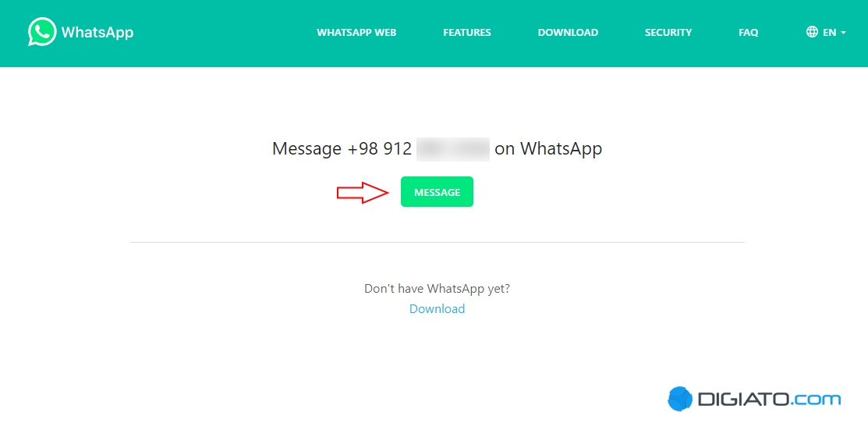Click the "Don't have WhatsApp yet?" text
Image resolution: width=868 pixels, height=434 pixels.
(x=437, y=289)
